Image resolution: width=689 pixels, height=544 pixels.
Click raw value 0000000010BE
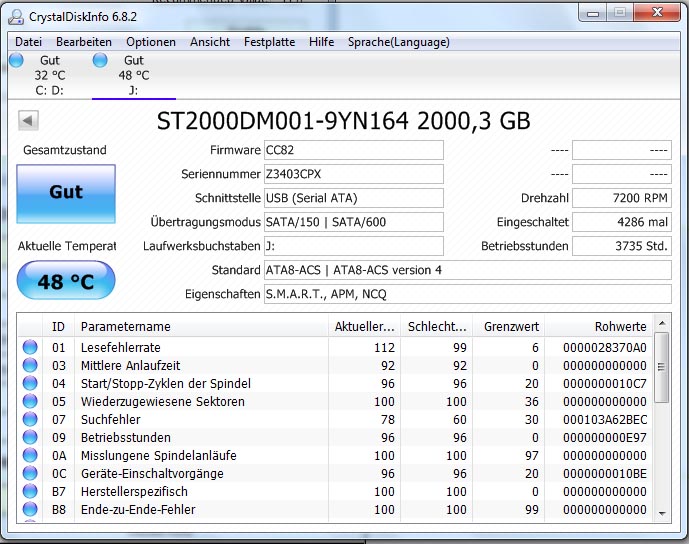click(605, 474)
